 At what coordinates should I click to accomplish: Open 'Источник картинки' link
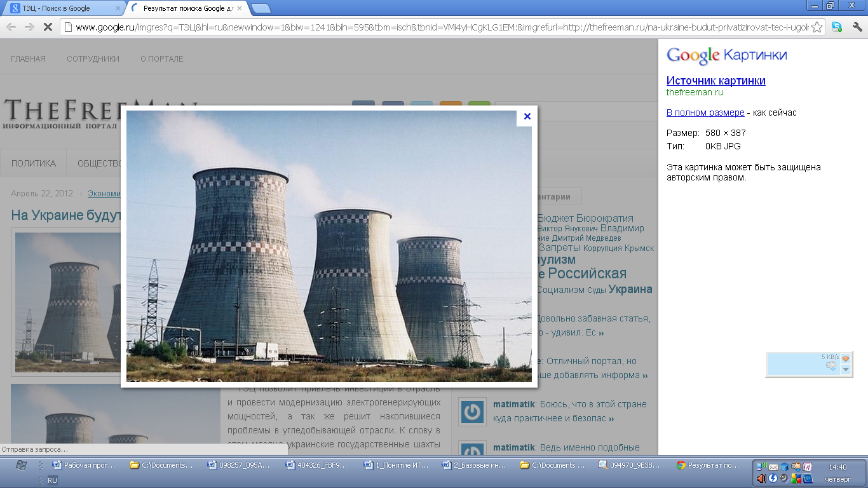[x=715, y=81]
